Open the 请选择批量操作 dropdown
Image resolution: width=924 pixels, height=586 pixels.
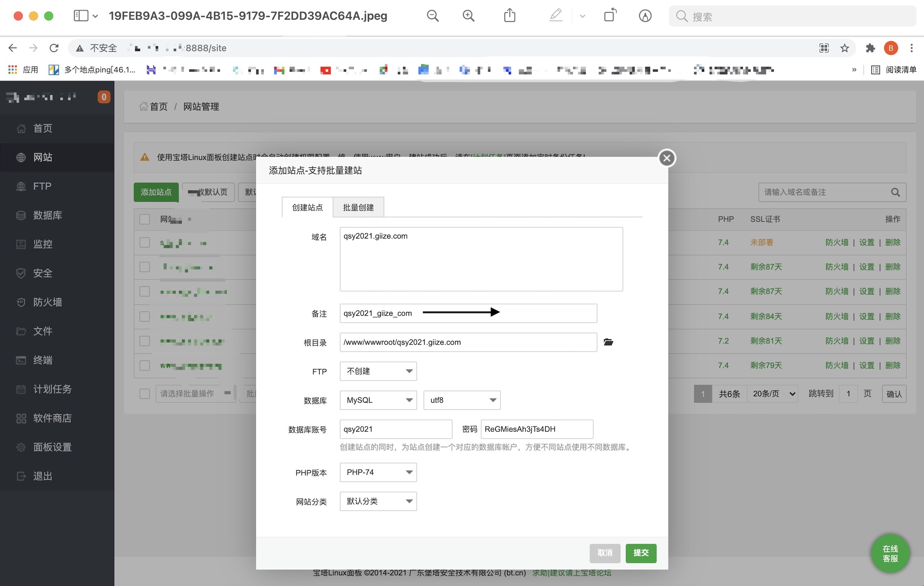point(195,394)
